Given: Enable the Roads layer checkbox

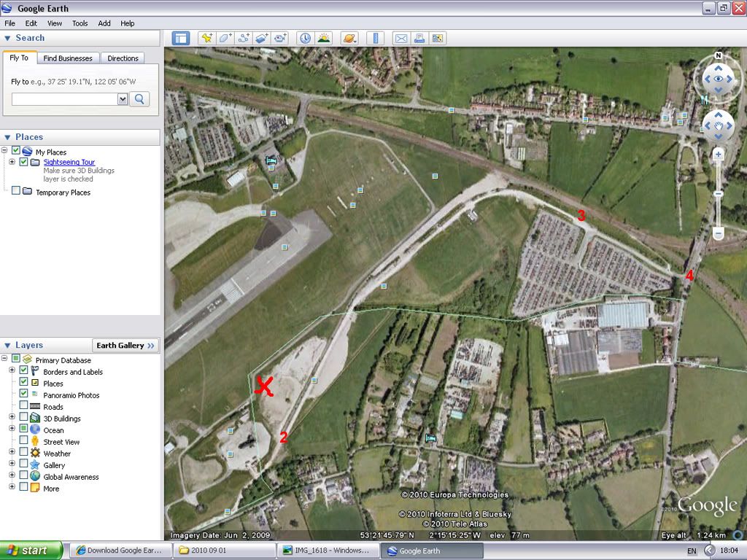Looking at the screenshot, I should click(x=24, y=407).
